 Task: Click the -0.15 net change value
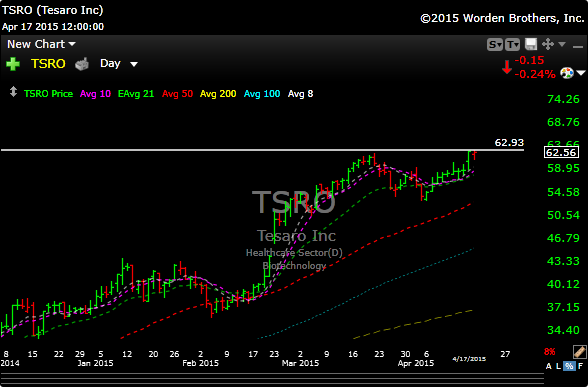click(x=530, y=60)
